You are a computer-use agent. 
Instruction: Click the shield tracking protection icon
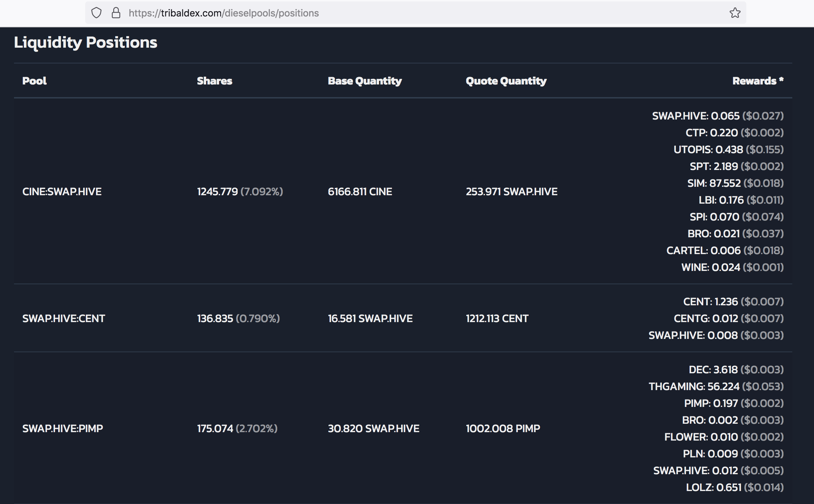96,13
